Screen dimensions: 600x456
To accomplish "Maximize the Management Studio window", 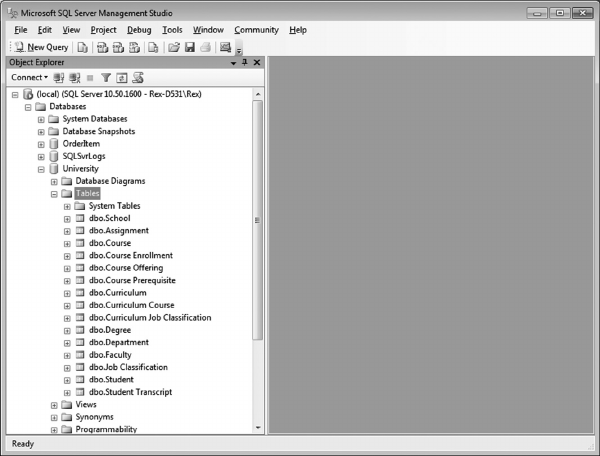I will [x=559, y=13].
